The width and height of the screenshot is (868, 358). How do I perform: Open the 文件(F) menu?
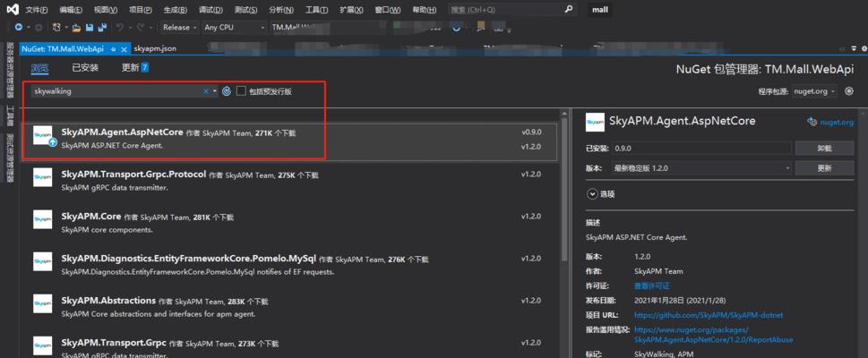point(37,10)
